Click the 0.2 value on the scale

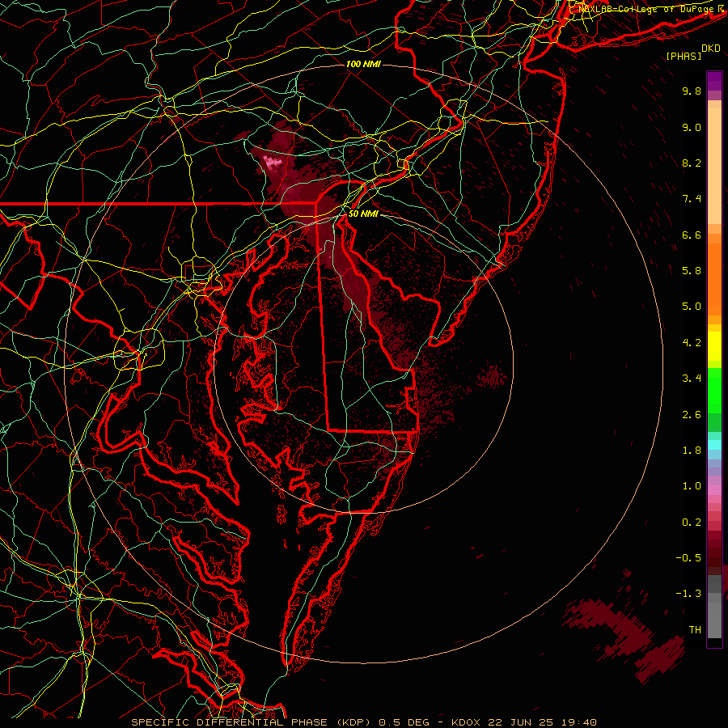tap(692, 523)
